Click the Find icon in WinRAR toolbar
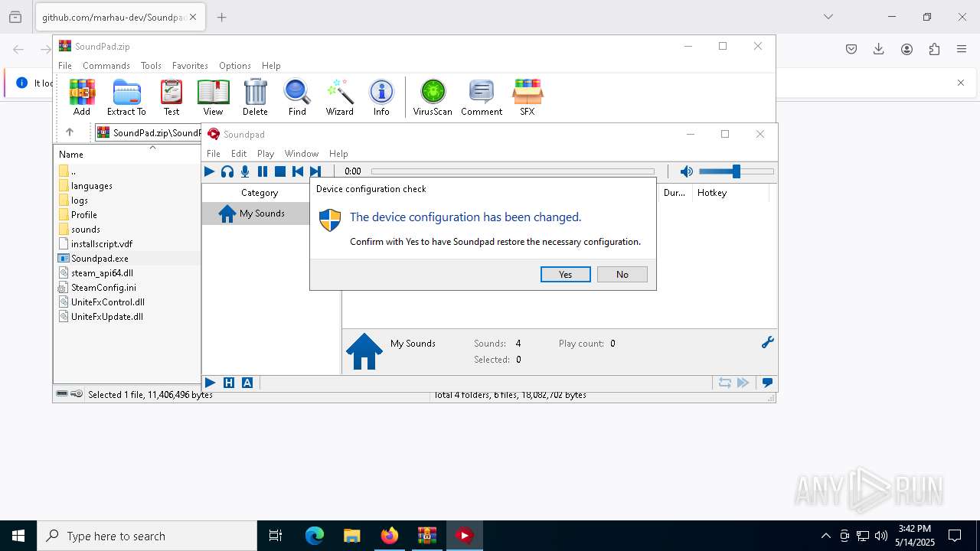The height and width of the screenshot is (551, 980). click(297, 97)
